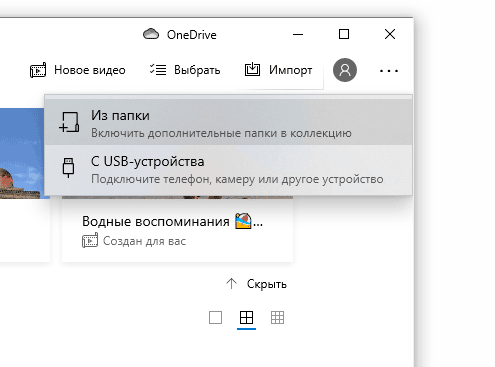
Task: Close the Photos window
Action: click(x=390, y=34)
